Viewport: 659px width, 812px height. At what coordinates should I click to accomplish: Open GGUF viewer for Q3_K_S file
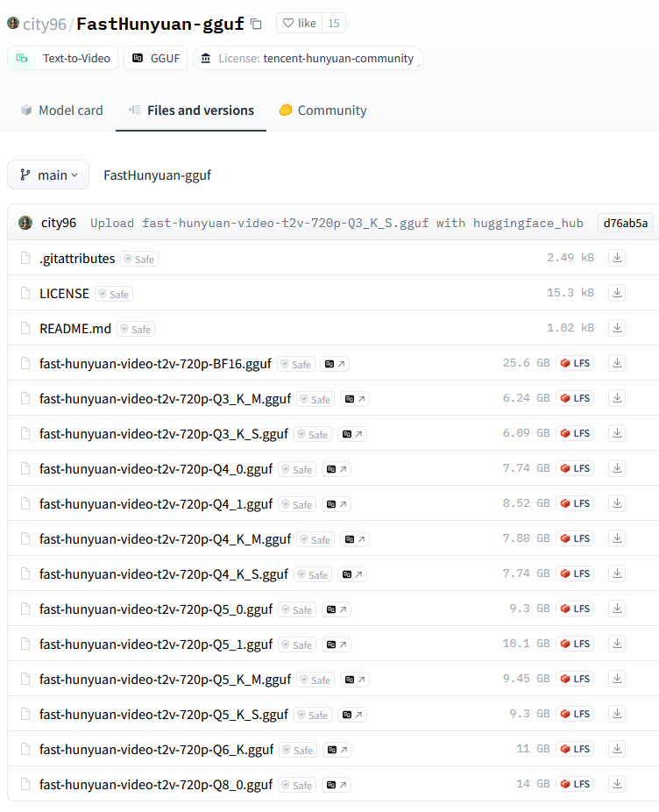click(352, 434)
